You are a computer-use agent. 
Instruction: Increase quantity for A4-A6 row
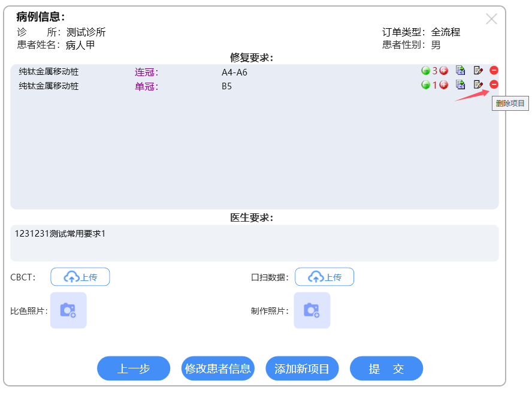coord(444,70)
